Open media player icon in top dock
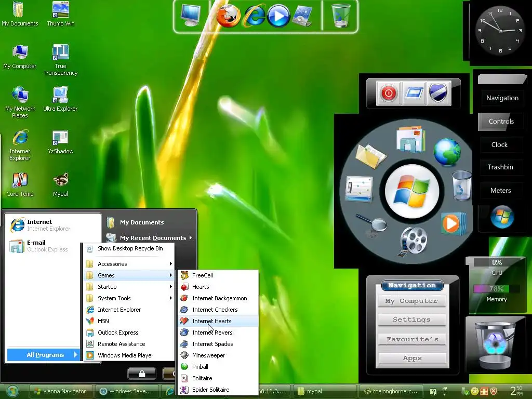 click(278, 16)
